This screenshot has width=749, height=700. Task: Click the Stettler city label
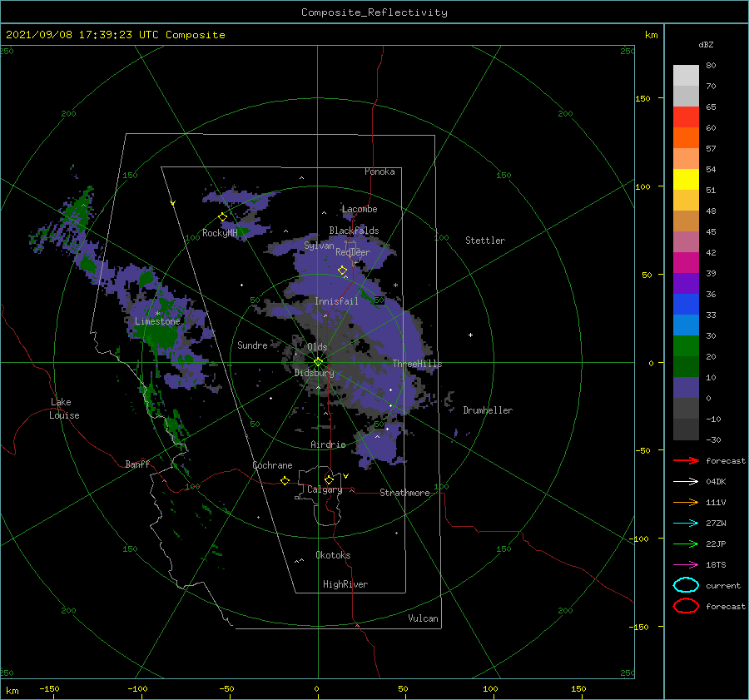[x=485, y=241]
